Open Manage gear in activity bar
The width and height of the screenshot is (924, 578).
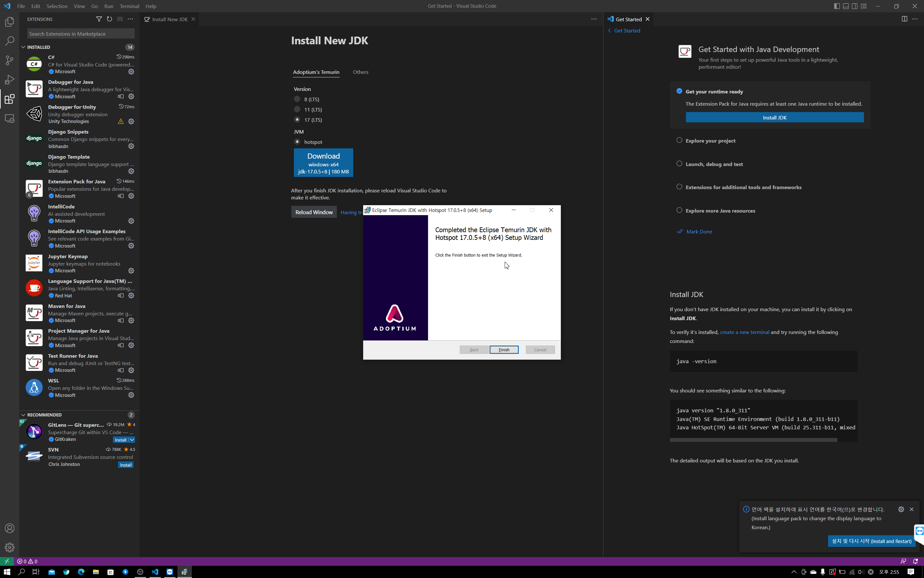coord(10,547)
